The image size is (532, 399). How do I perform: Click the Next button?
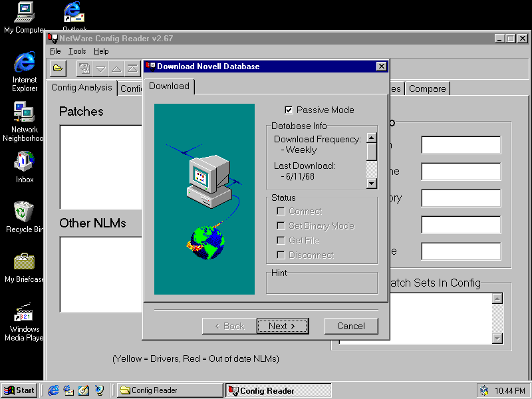click(x=282, y=326)
